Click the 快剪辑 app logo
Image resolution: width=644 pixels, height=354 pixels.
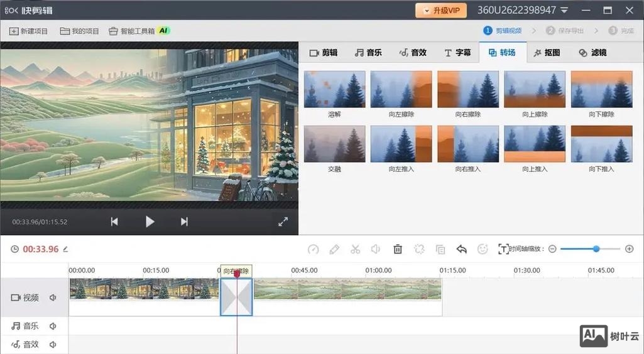(29, 10)
